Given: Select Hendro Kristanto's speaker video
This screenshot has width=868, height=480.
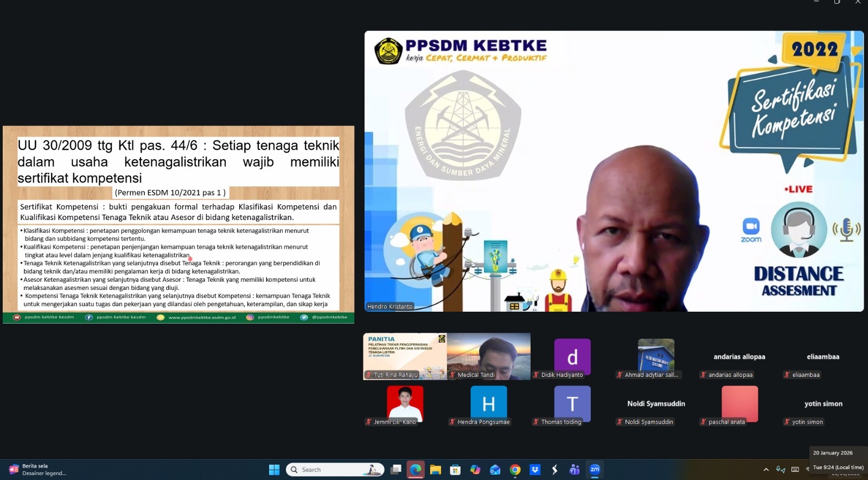Looking at the screenshot, I should 614,171.
